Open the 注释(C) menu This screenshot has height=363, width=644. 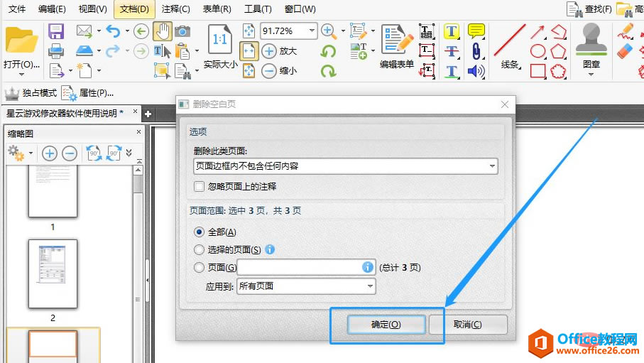point(176,9)
